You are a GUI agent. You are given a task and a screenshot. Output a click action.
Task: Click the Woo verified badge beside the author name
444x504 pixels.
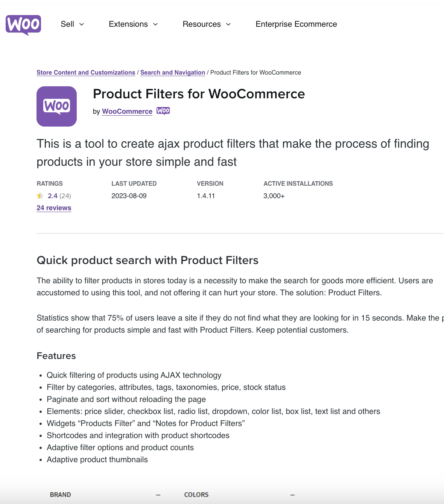(163, 111)
